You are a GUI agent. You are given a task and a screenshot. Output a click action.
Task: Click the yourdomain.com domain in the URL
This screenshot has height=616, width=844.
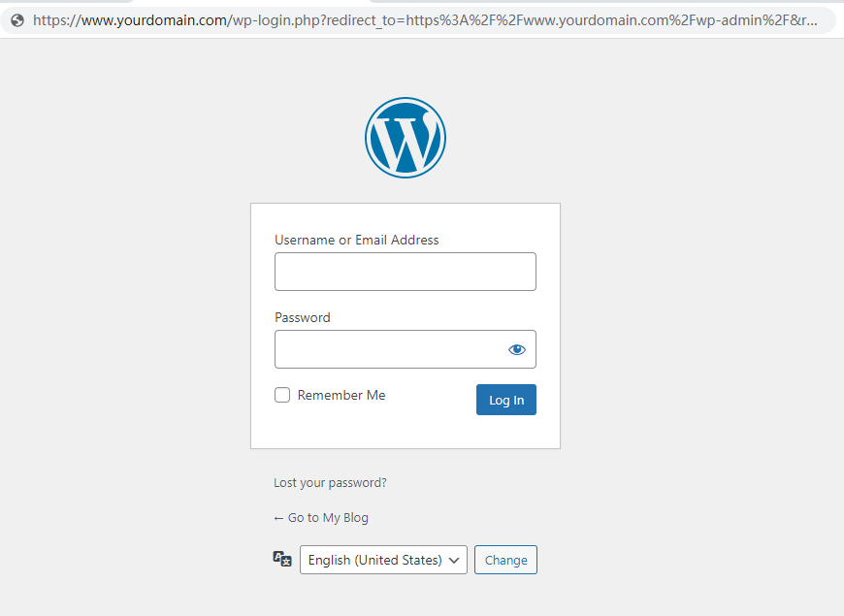(167, 19)
